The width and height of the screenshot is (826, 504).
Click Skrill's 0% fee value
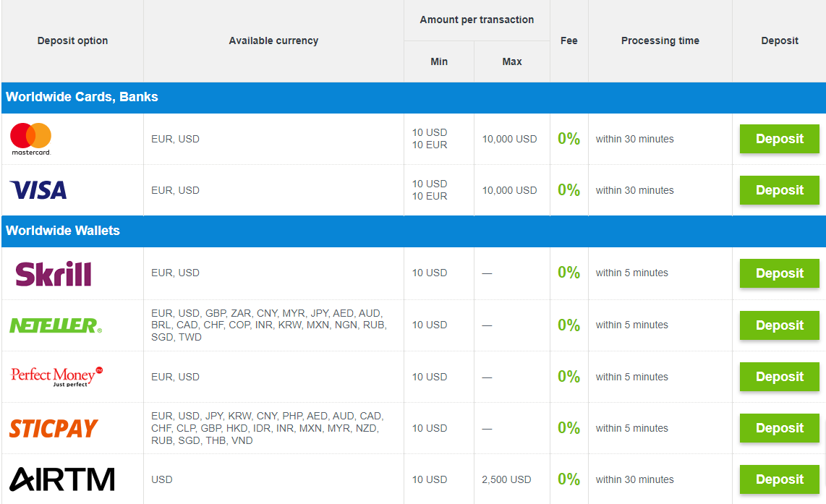(569, 273)
